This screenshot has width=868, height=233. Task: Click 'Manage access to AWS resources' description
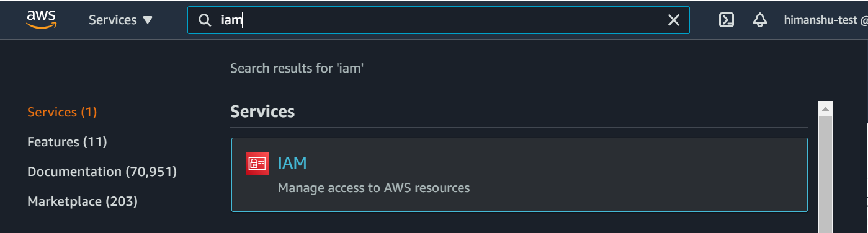(374, 187)
